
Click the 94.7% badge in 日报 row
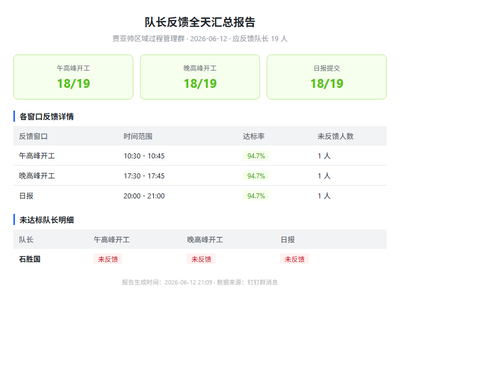[256, 196]
